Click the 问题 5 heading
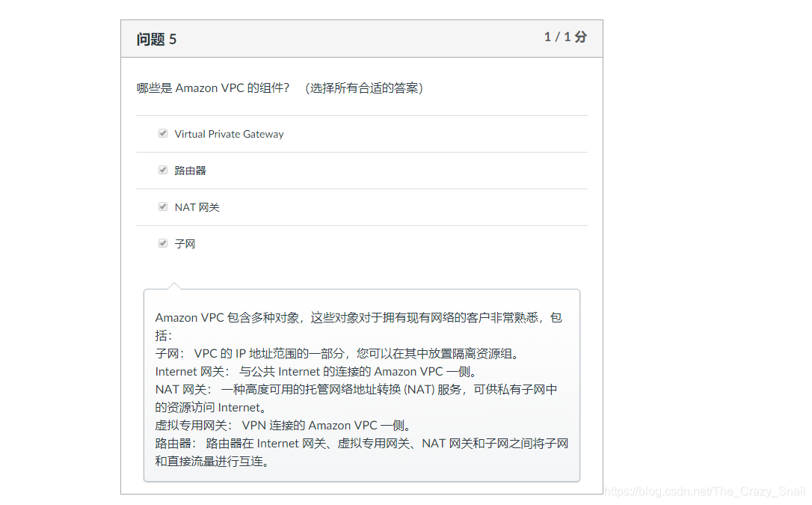812x505 pixels. [x=156, y=40]
